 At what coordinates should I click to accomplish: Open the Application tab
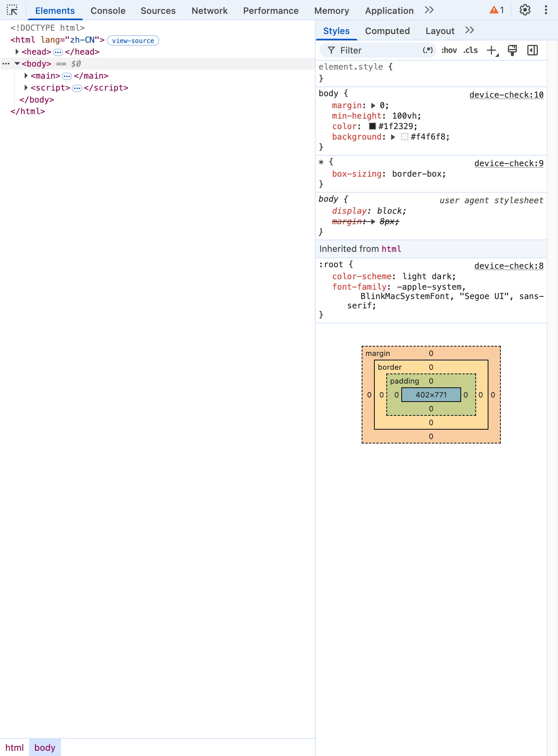click(389, 11)
